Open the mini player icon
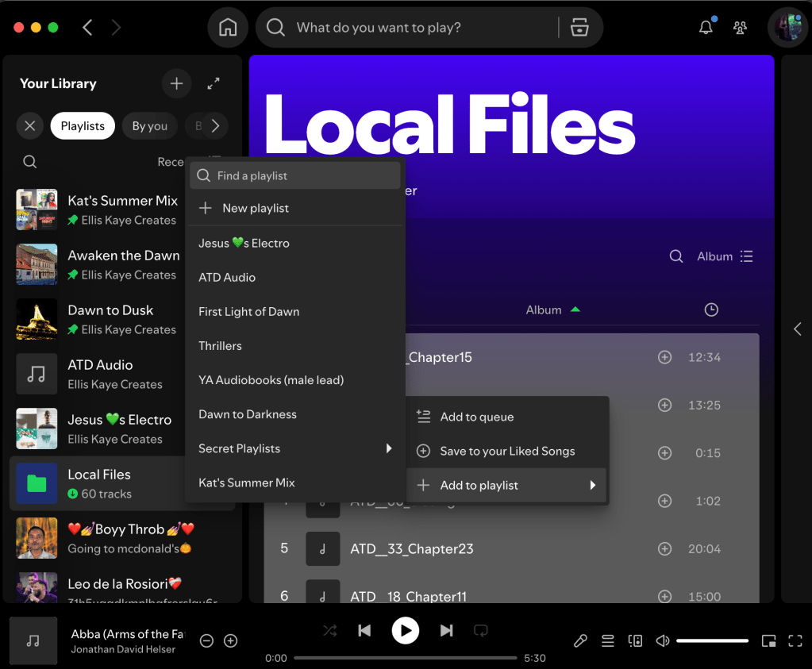 click(768, 640)
